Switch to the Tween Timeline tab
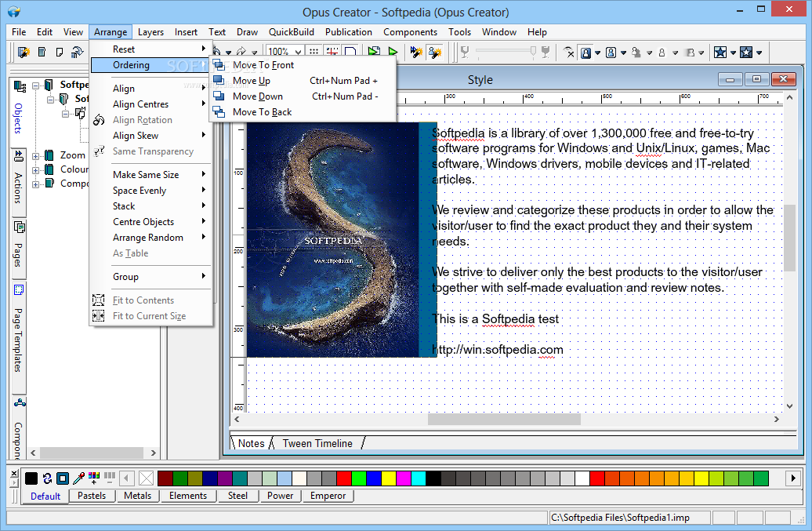This screenshot has width=812, height=531. (317, 443)
